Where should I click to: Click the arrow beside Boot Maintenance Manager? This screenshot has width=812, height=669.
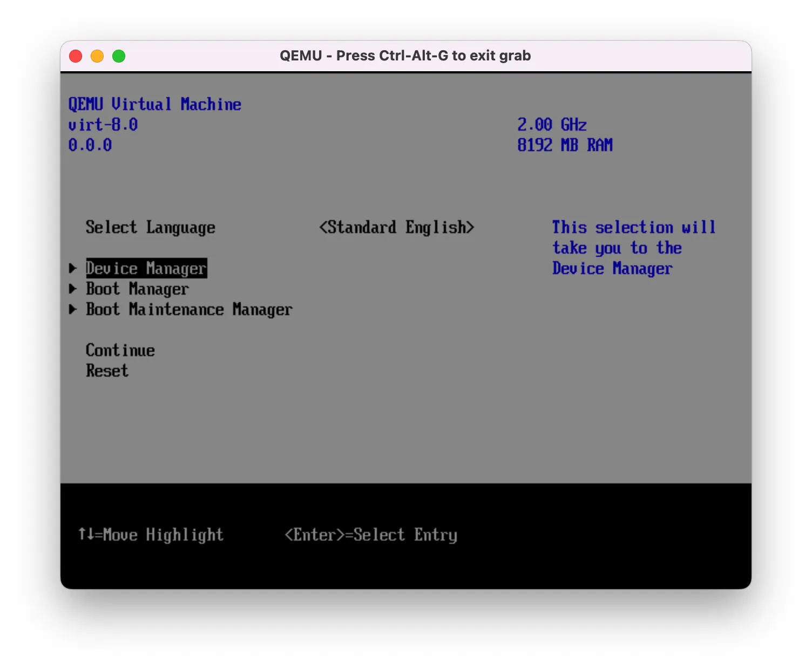[x=73, y=309]
